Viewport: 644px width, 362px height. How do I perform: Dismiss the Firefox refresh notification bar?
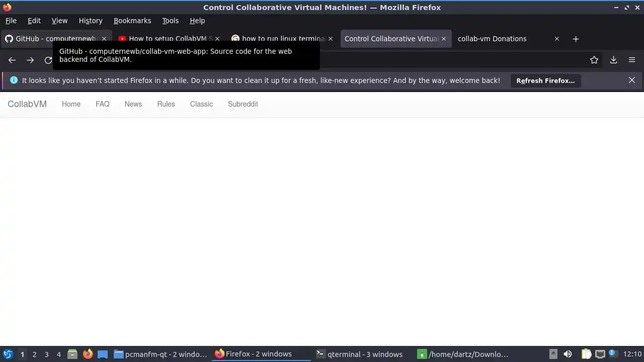pos(632,80)
